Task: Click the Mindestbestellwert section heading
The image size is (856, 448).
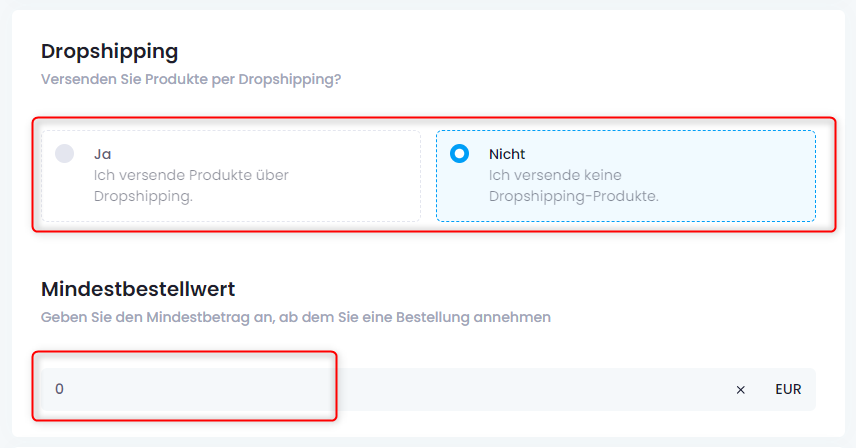Action: [138, 289]
